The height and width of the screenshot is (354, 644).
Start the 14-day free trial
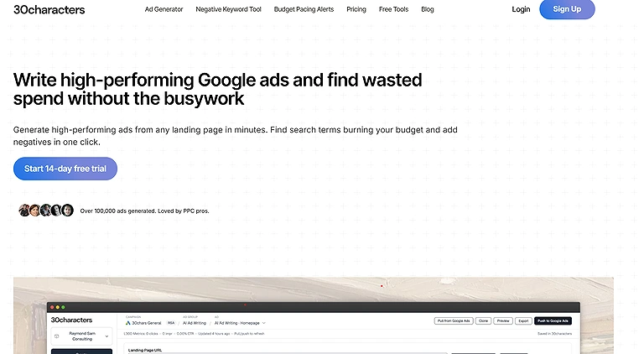pos(65,169)
